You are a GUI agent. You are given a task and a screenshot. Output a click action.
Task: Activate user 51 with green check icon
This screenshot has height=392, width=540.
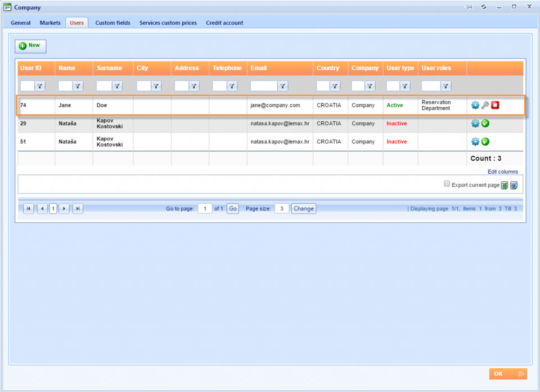[485, 142]
